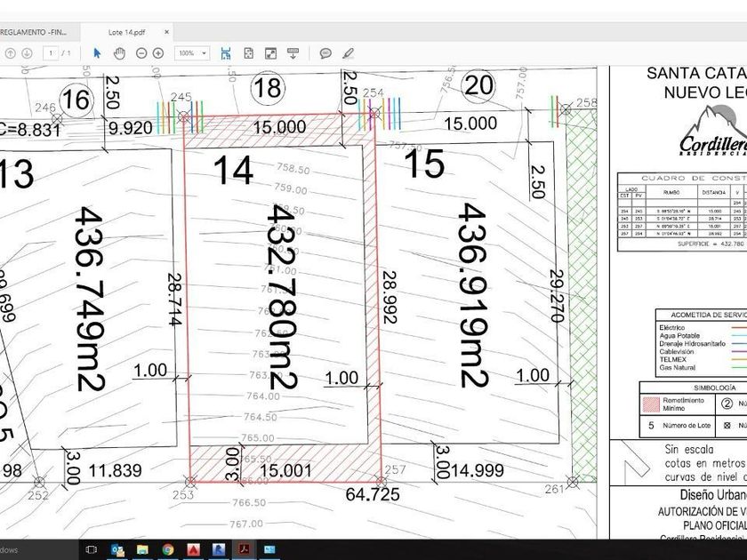Screen dimensions: 747x560
Task: Open Outlook from the taskbar
Action: pos(118,550)
